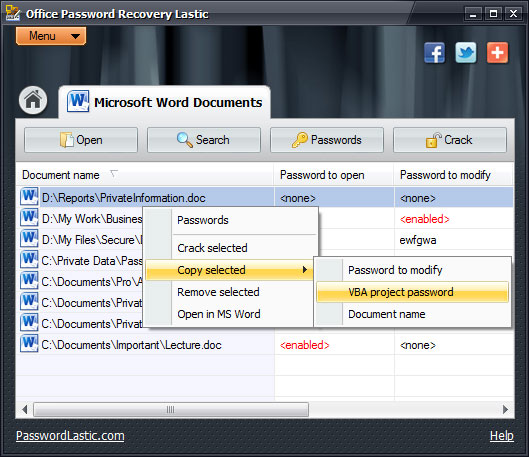529x457 pixels.
Task: Choose Remove selected in context menu
Action: (x=229, y=292)
